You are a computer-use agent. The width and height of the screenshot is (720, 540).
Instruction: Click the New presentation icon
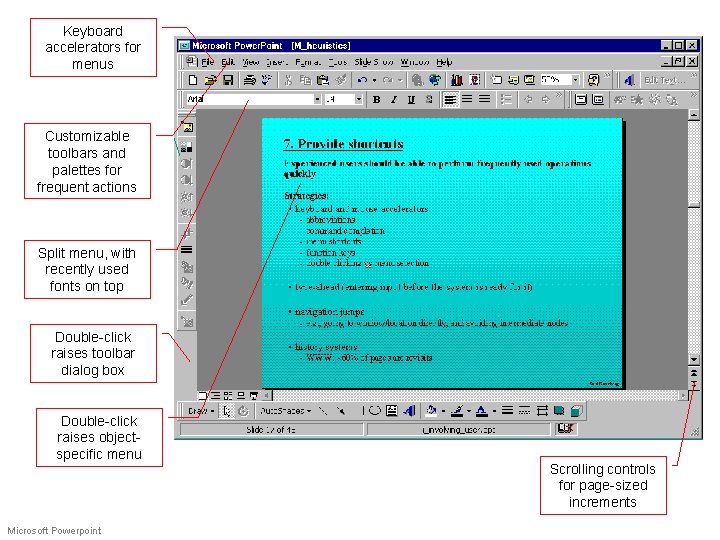pos(193,80)
